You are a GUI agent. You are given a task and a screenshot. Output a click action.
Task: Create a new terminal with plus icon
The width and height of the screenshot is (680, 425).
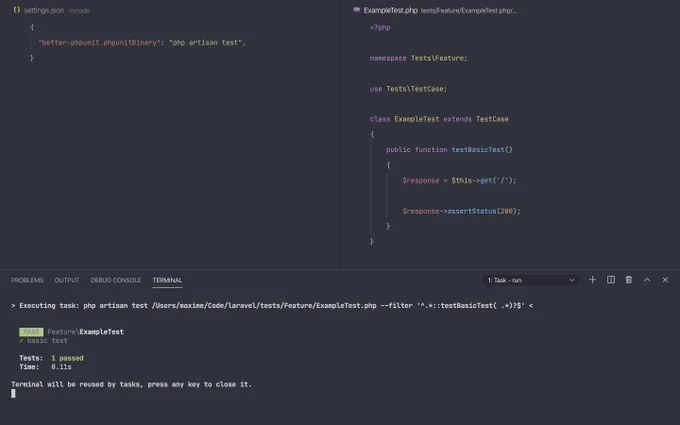592,280
